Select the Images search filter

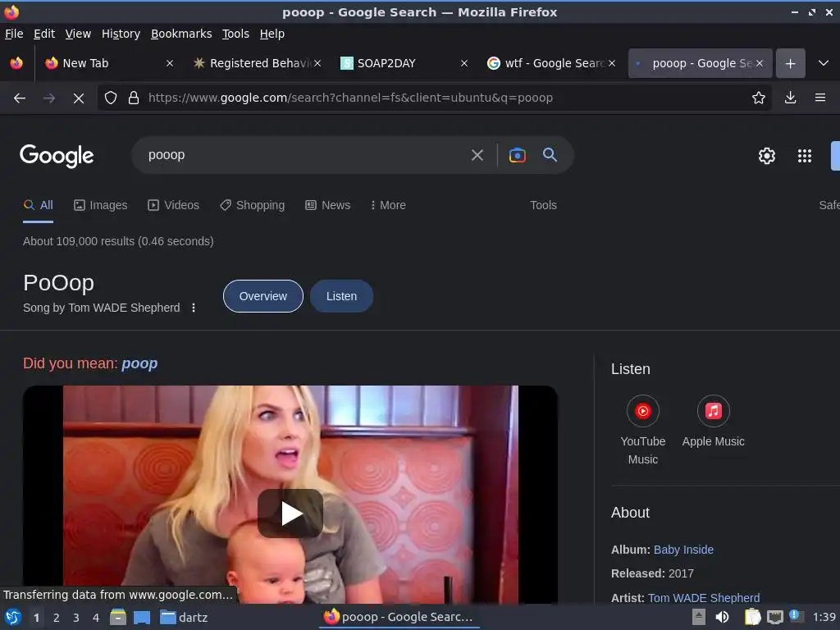pyautogui.click(x=101, y=205)
